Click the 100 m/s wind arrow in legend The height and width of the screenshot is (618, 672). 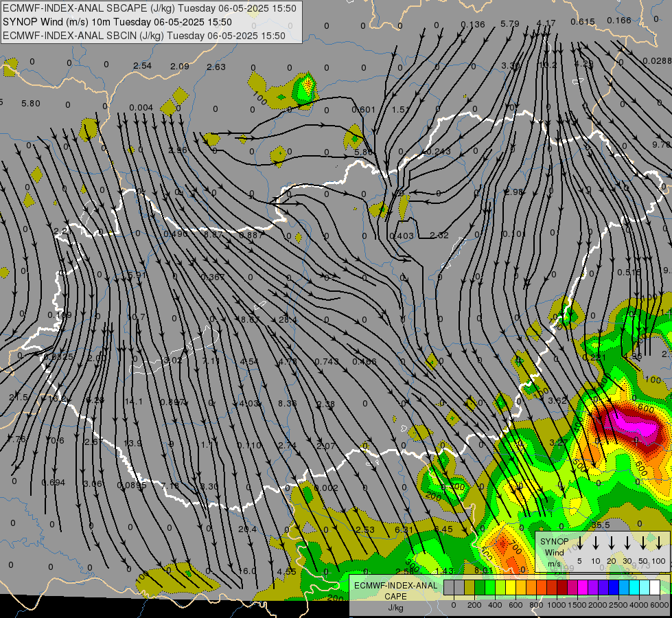coord(659,542)
